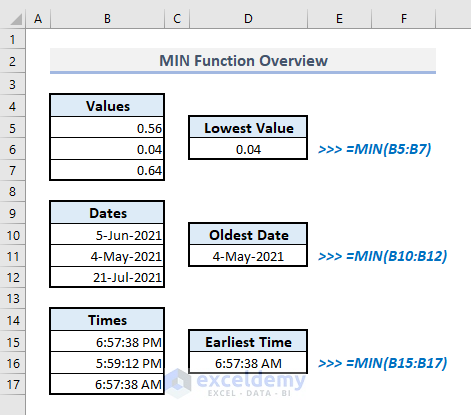Select the Earliest Time header cell
The image size is (471, 415).
tap(248, 342)
